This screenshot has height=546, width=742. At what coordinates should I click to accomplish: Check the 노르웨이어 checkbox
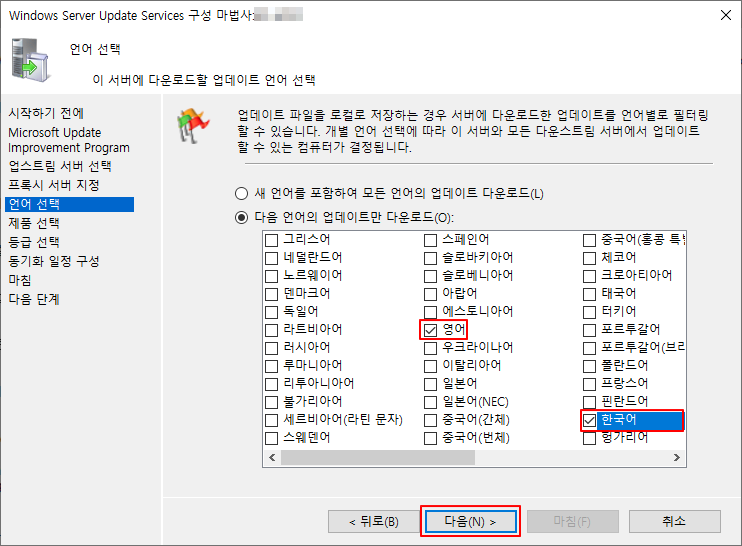coord(271,276)
